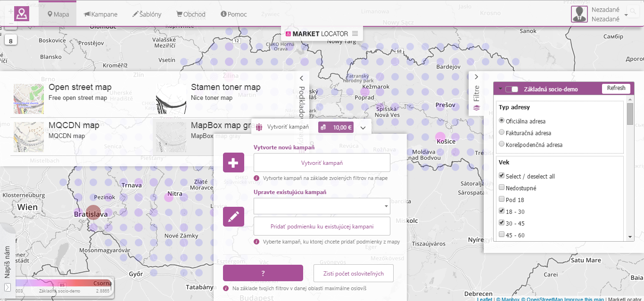Click the Refresh button
The image size is (644, 301).
click(616, 89)
